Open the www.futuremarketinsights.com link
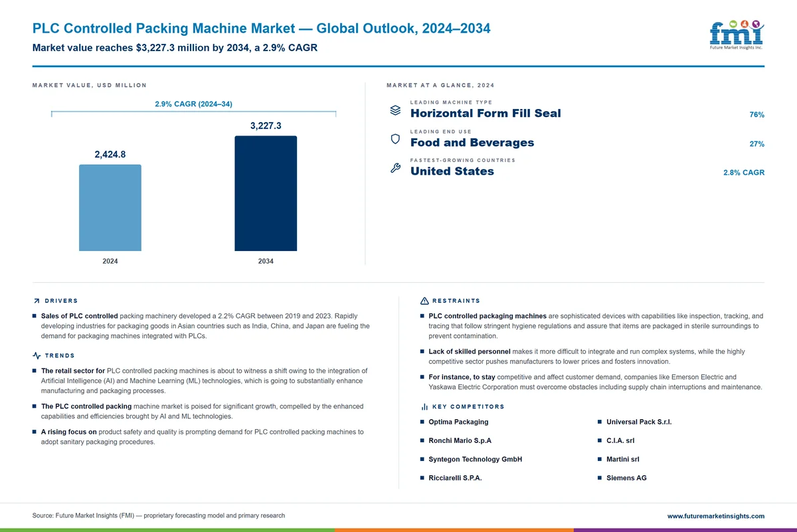Screen dimensions: 797x532 716,516
